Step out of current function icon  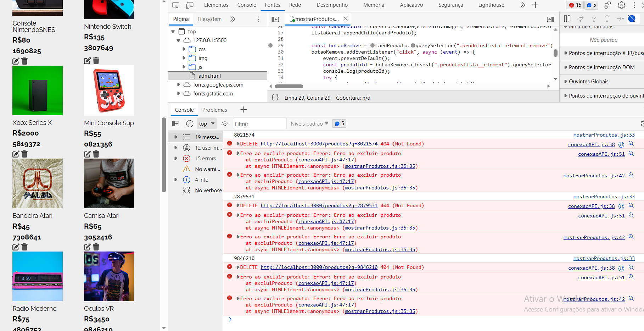click(607, 19)
